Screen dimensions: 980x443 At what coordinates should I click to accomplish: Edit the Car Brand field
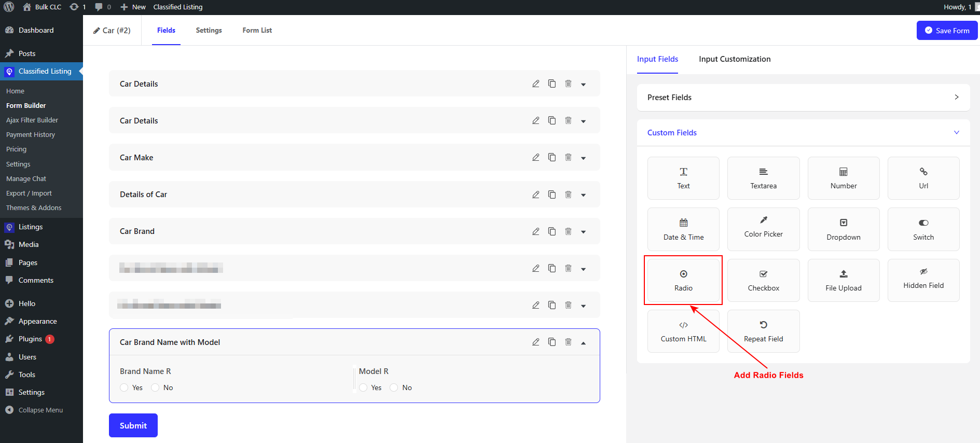[x=536, y=231]
